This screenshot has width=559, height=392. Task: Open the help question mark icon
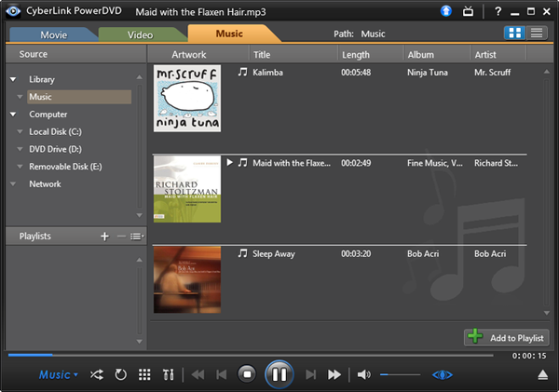click(498, 11)
